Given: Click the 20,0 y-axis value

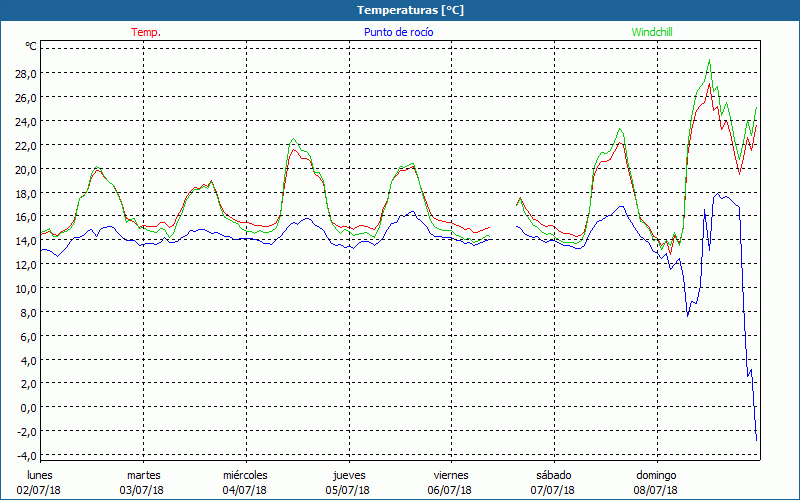Looking at the screenshot, I should coord(26,169).
